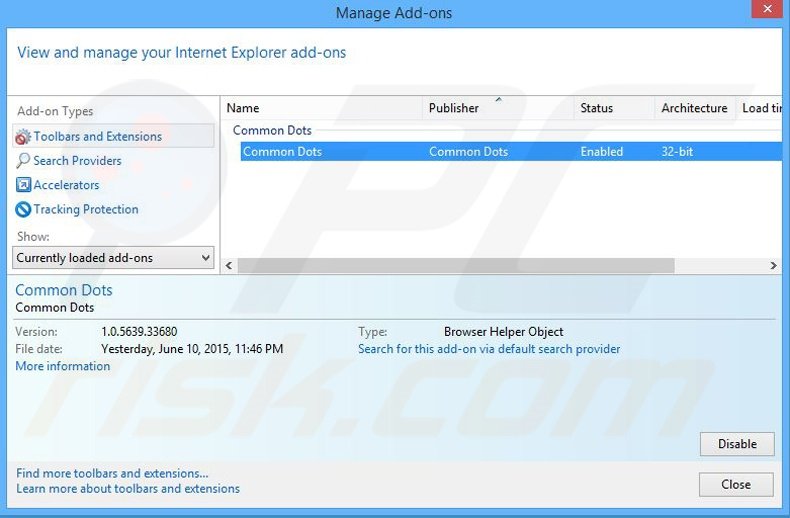Disable the Common Dots add-on
The image size is (790, 518).
coord(737,444)
